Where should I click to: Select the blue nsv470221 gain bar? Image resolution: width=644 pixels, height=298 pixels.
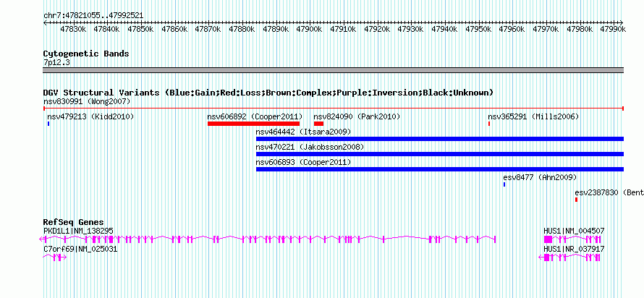440,154
